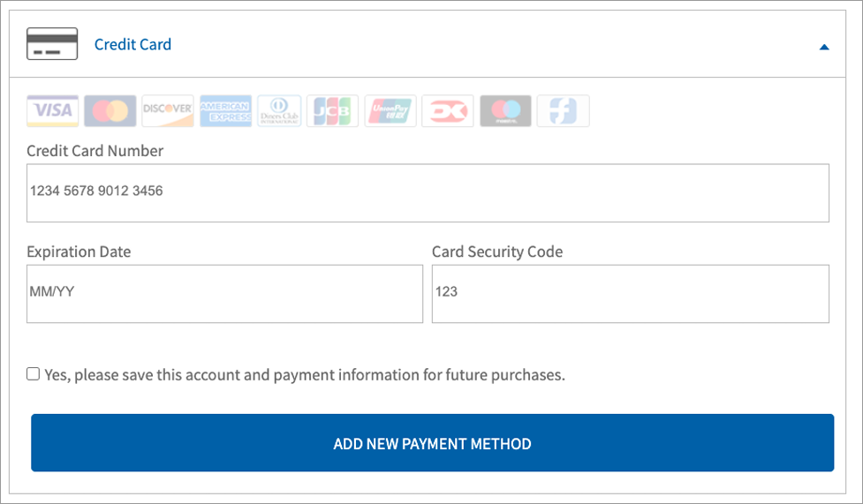This screenshot has height=504, width=863.
Task: Select the UnionPay card logo
Action: pyautogui.click(x=390, y=110)
